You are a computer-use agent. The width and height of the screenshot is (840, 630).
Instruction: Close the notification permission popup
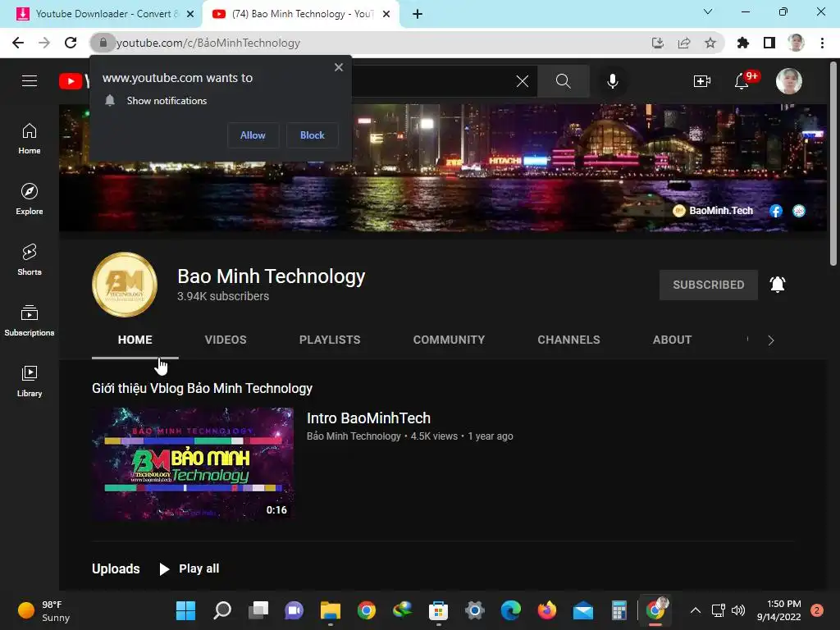coord(339,67)
